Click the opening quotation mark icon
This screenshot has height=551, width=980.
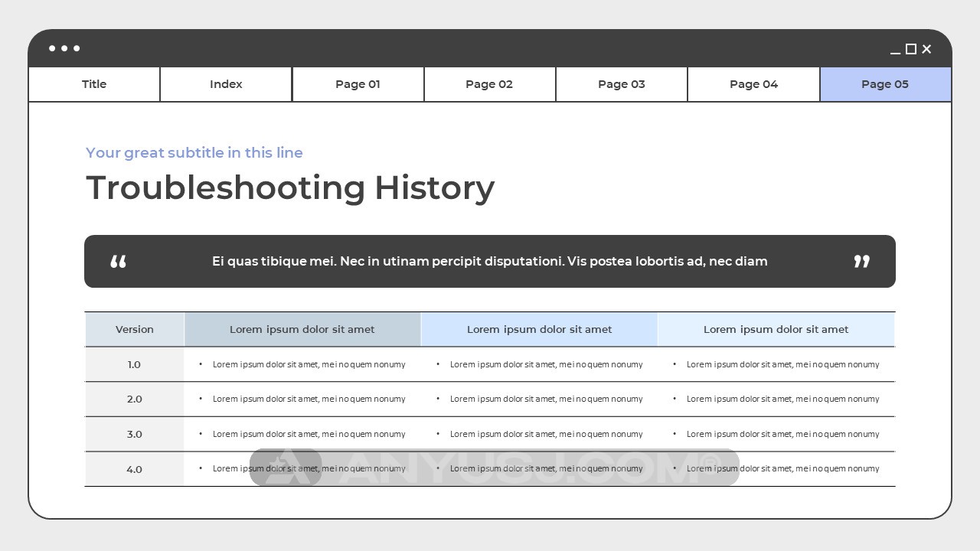pyautogui.click(x=118, y=262)
